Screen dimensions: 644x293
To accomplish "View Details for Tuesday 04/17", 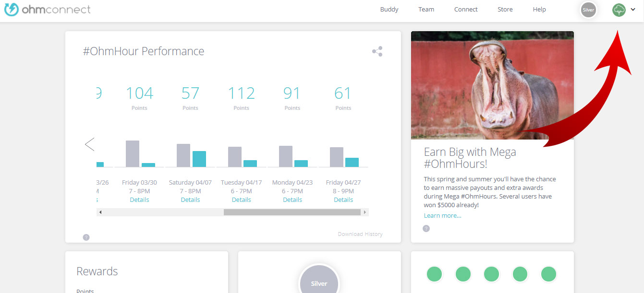I will click(x=241, y=199).
